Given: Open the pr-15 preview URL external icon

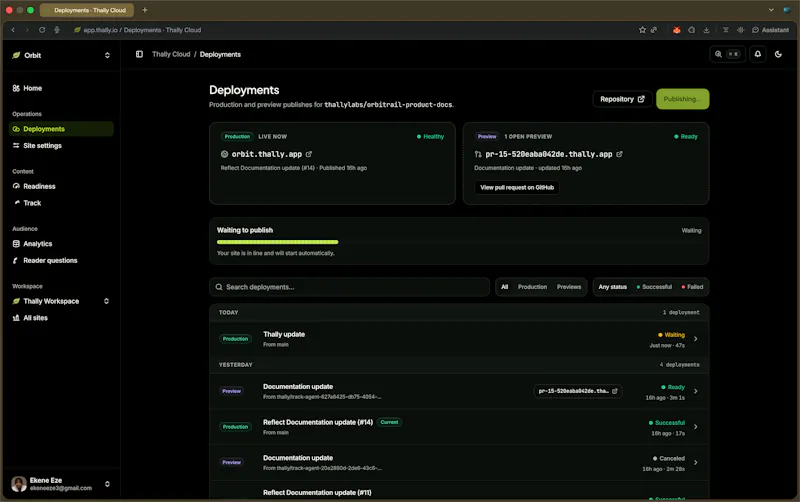Looking at the screenshot, I should (x=619, y=154).
